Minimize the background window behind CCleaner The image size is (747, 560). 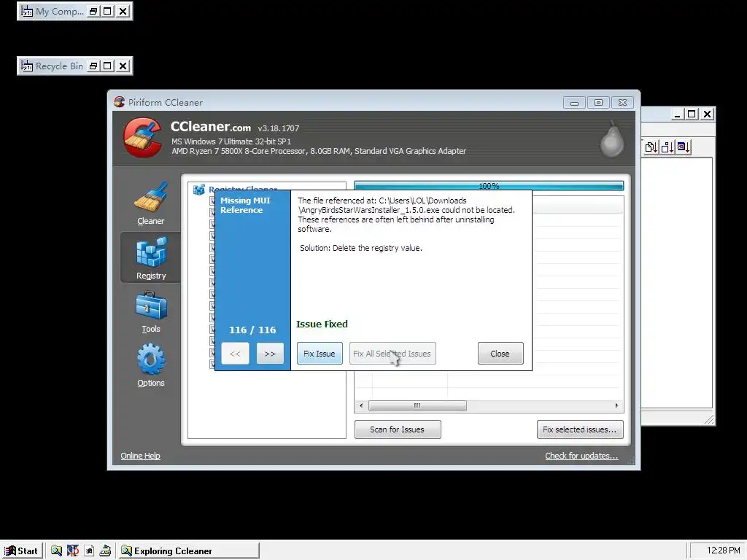coord(677,114)
